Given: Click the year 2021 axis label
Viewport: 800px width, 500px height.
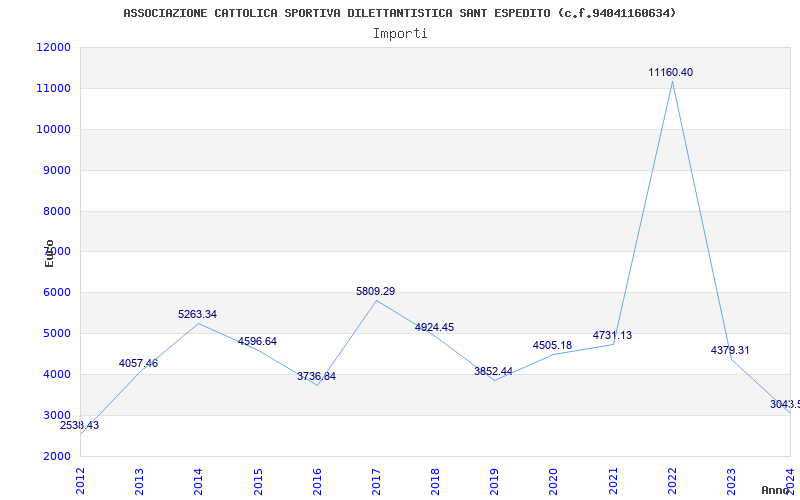Looking at the screenshot, I should (613, 481).
